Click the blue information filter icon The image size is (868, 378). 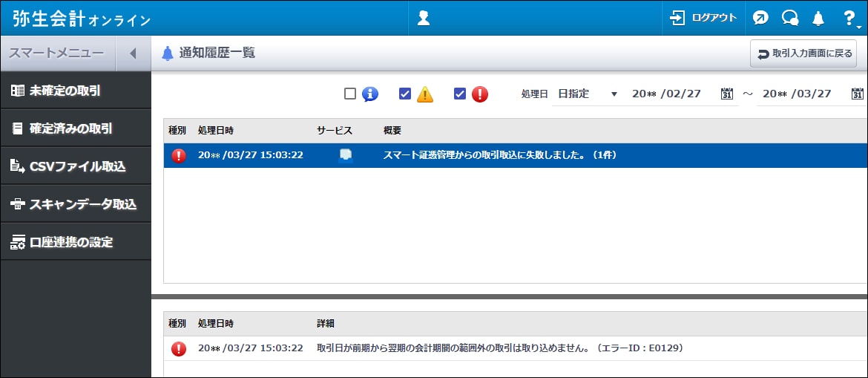tap(369, 94)
